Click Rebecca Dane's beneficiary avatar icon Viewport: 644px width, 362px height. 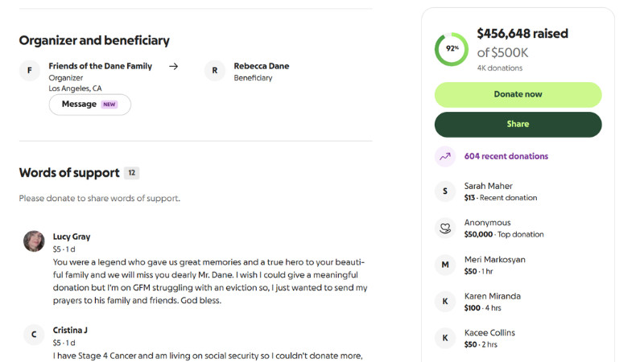point(215,71)
